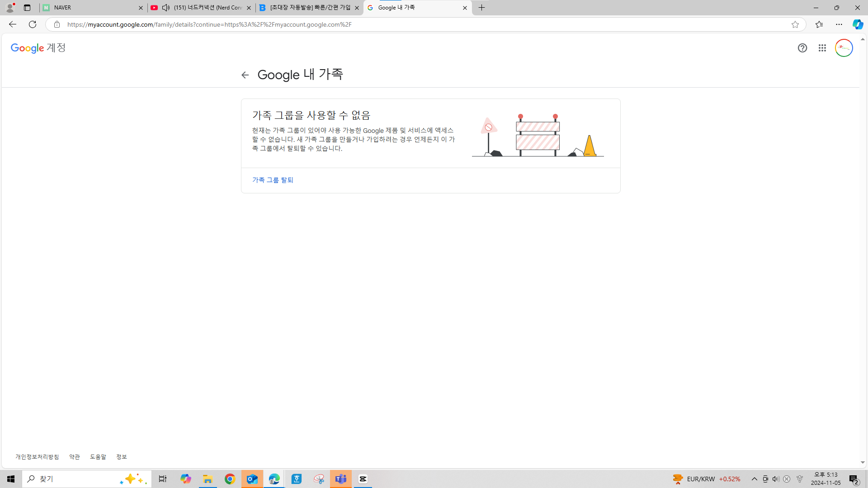This screenshot has width=868, height=488.
Task: Open the Edge browser profile icon
Action: point(10,8)
